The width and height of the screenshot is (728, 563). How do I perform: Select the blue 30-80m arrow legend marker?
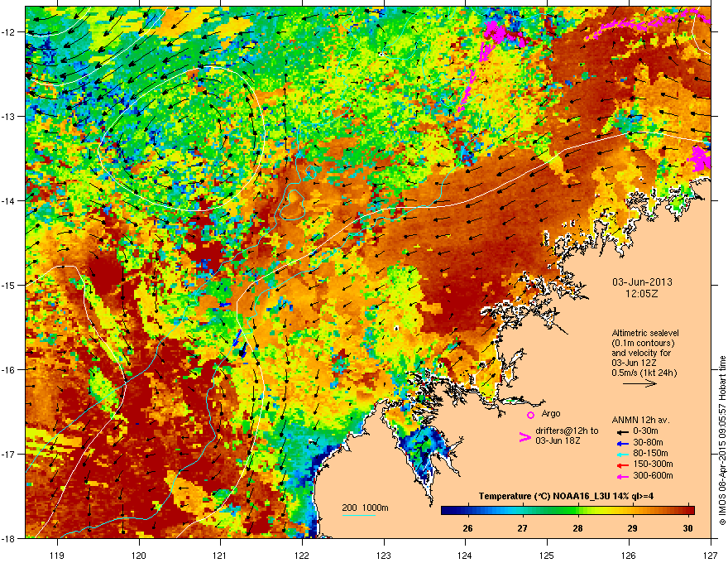(x=621, y=443)
